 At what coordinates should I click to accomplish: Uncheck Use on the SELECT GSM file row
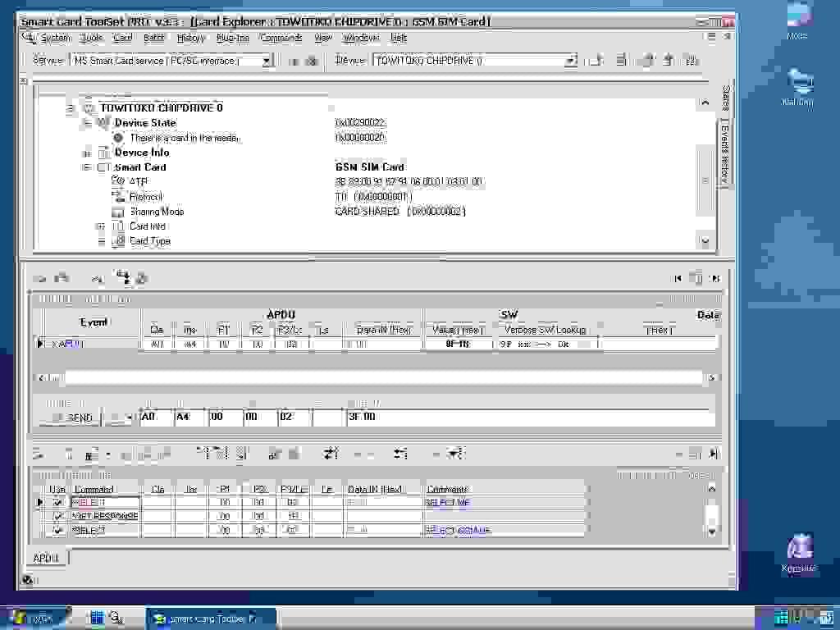pos(57,530)
